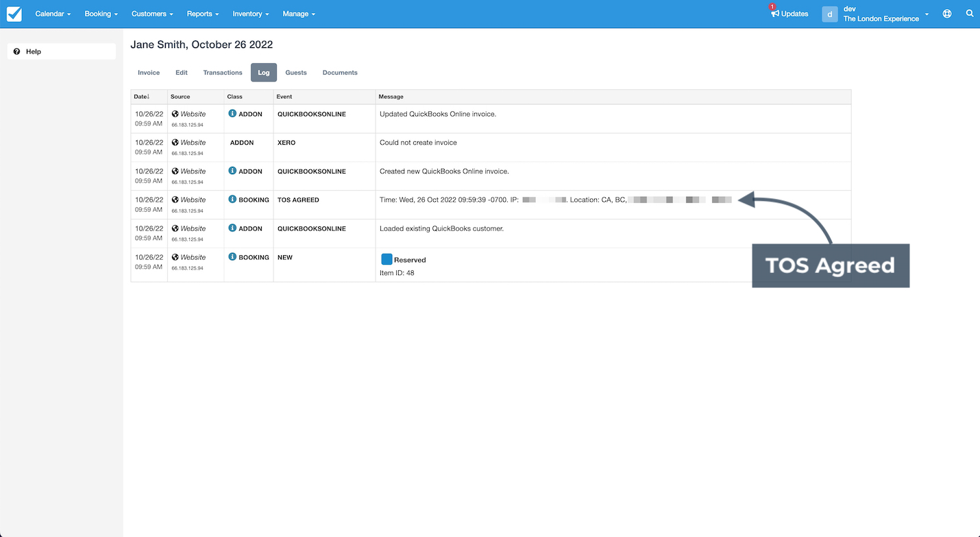
Task: Click 'Created new QuickBooks Online invoice.' message
Action: (x=444, y=171)
